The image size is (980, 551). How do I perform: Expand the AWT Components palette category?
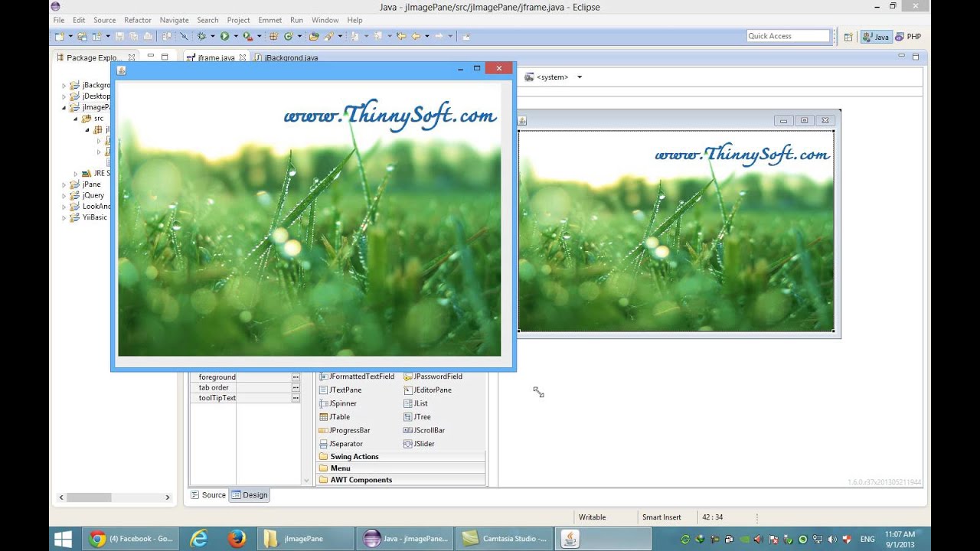[x=401, y=480]
